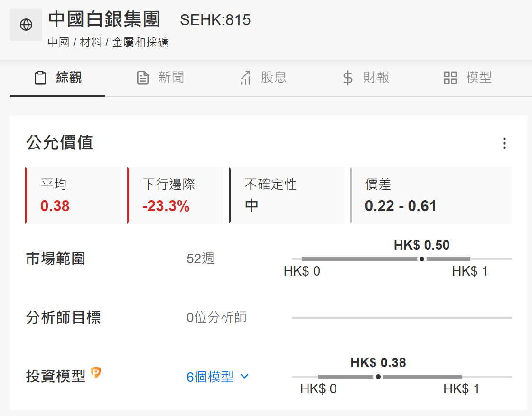The image size is (532, 416).
Task: Click the 中國 breadcrumb link
Action: [58, 42]
